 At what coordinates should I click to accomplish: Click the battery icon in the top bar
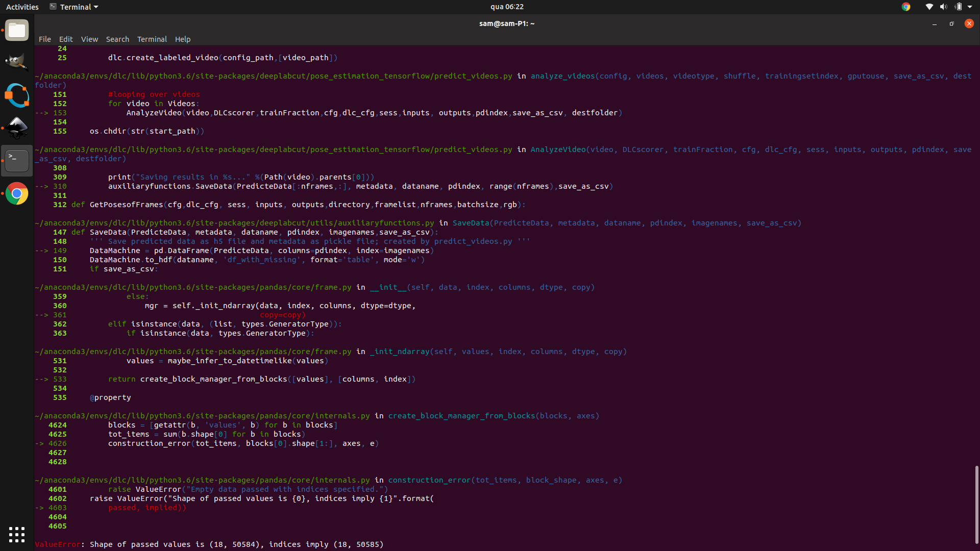click(x=959, y=7)
